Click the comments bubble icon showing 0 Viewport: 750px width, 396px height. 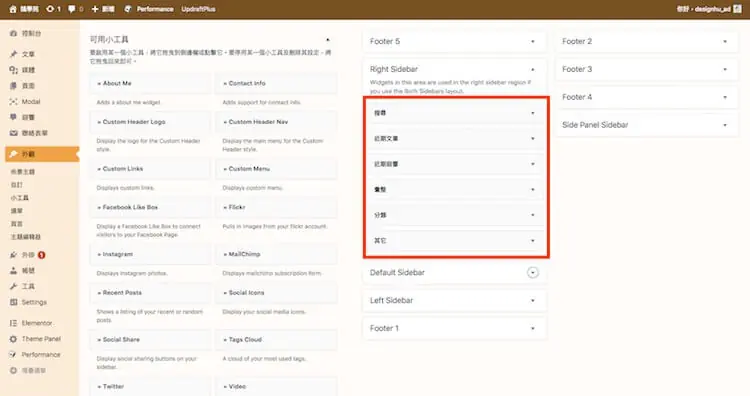click(x=72, y=9)
